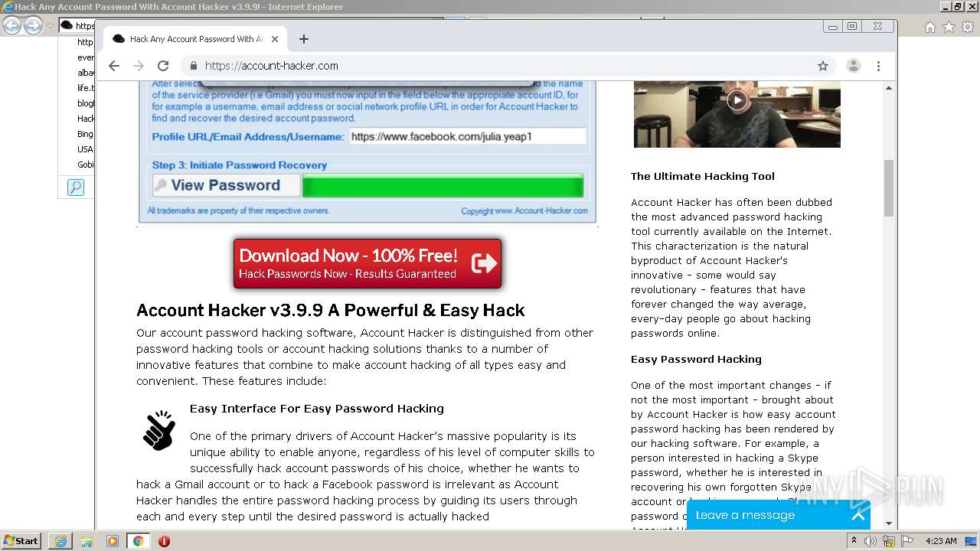Select the 'Bing' suggestion in IE list

(x=85, y=134)
